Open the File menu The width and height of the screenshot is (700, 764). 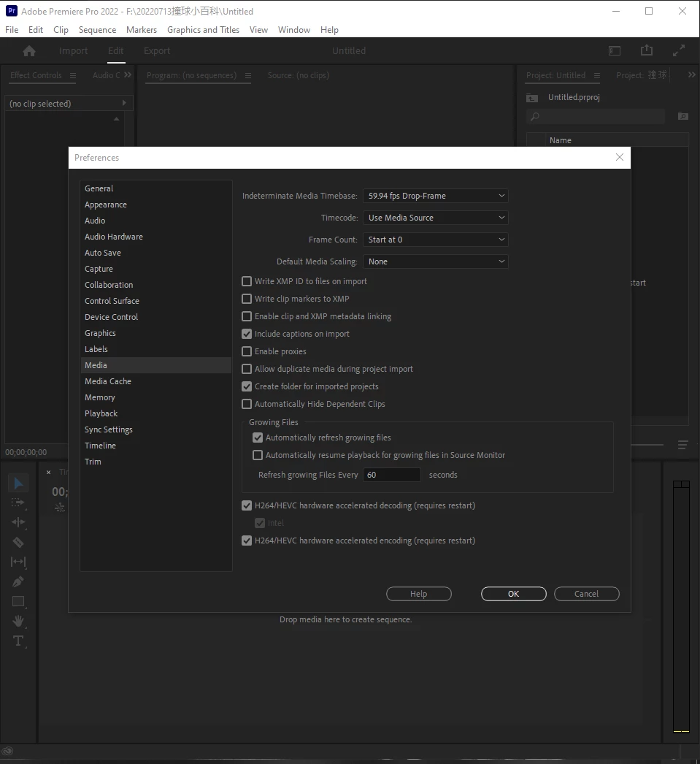(12, 30)
